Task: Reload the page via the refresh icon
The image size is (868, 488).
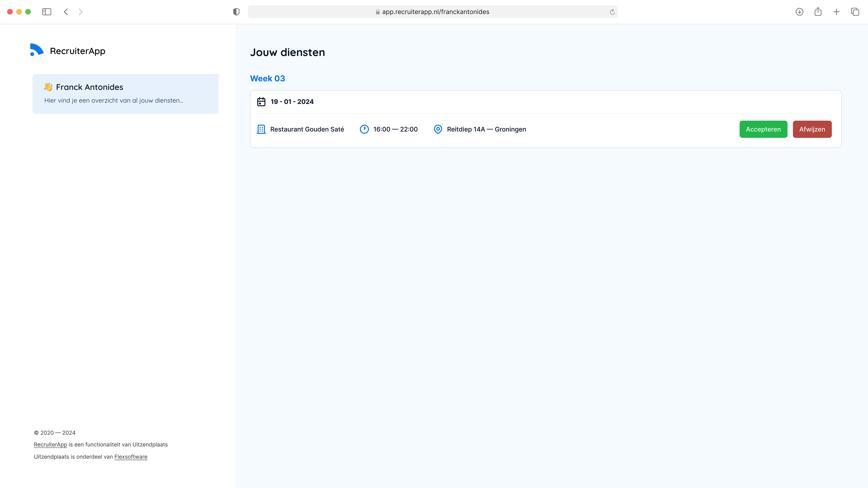Action: [x=612, y=12]
